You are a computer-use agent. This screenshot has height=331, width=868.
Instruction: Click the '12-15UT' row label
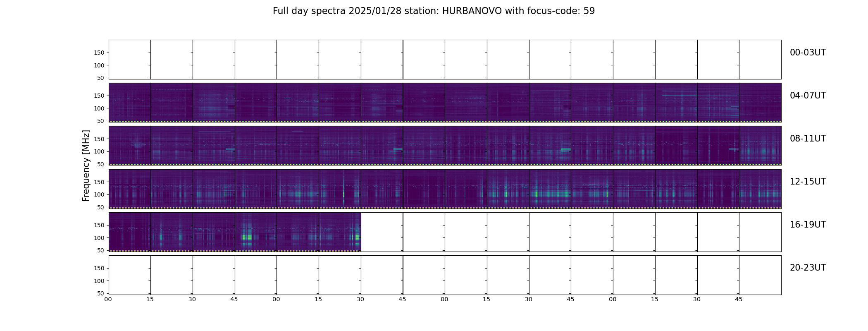808,182
